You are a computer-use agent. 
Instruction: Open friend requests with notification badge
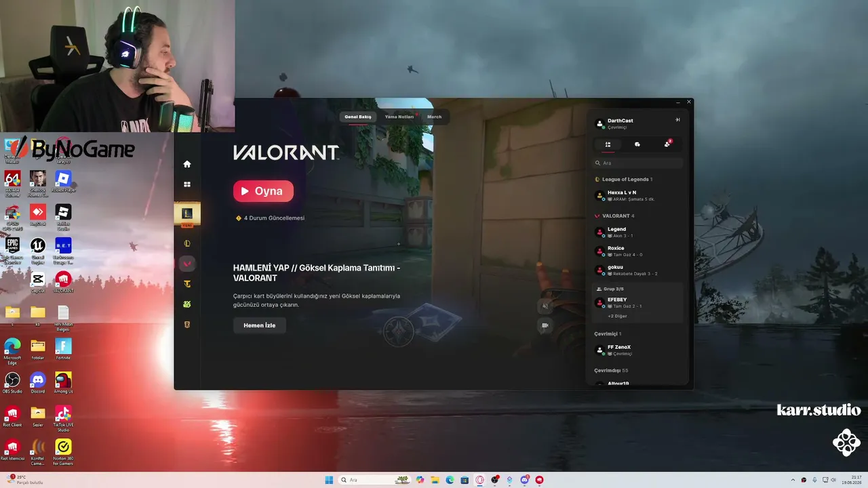click(667, 144)
